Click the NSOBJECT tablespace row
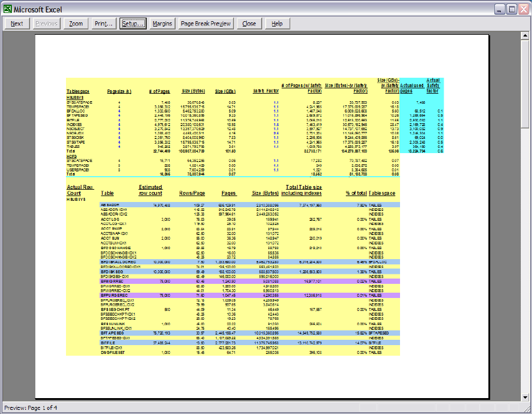 point(75,129)
